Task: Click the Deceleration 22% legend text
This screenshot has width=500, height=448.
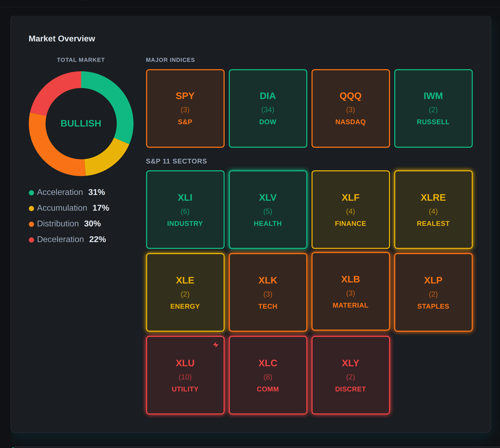Action: [71, 239]
